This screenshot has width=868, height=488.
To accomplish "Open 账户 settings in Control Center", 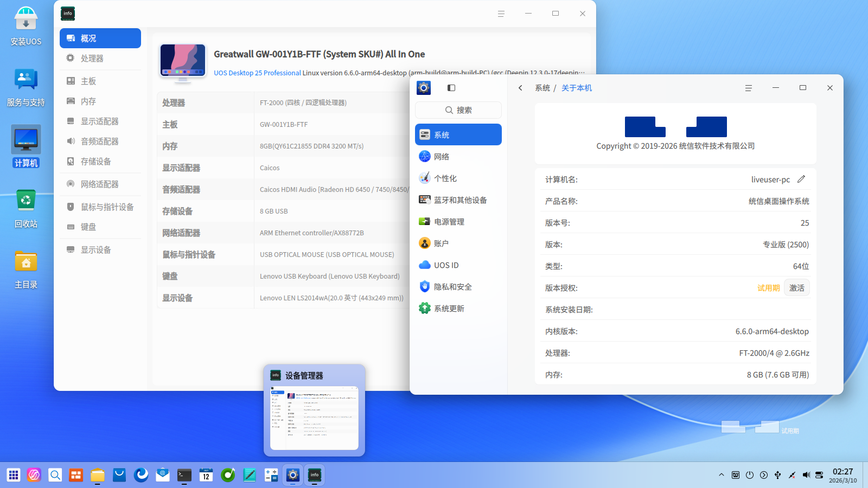I will 458,243.
